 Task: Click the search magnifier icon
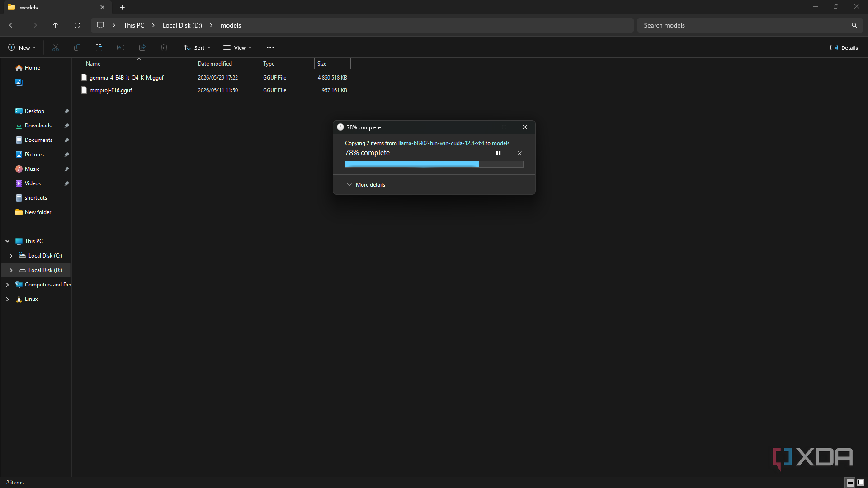click(x=854, y=25)
